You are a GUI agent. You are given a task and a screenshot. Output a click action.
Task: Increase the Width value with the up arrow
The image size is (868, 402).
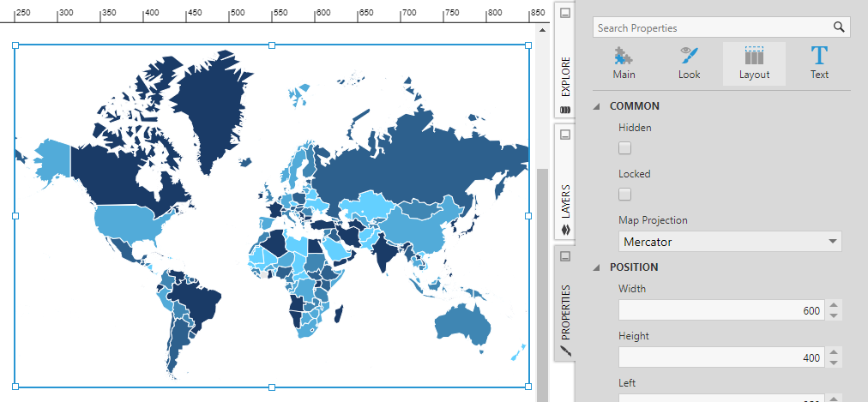[834, 305]
